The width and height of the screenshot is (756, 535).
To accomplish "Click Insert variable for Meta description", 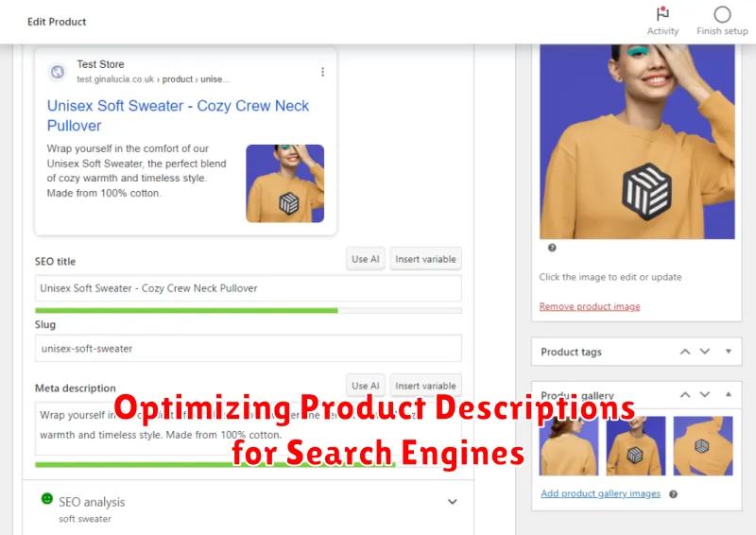I will [x=426, y=386].
